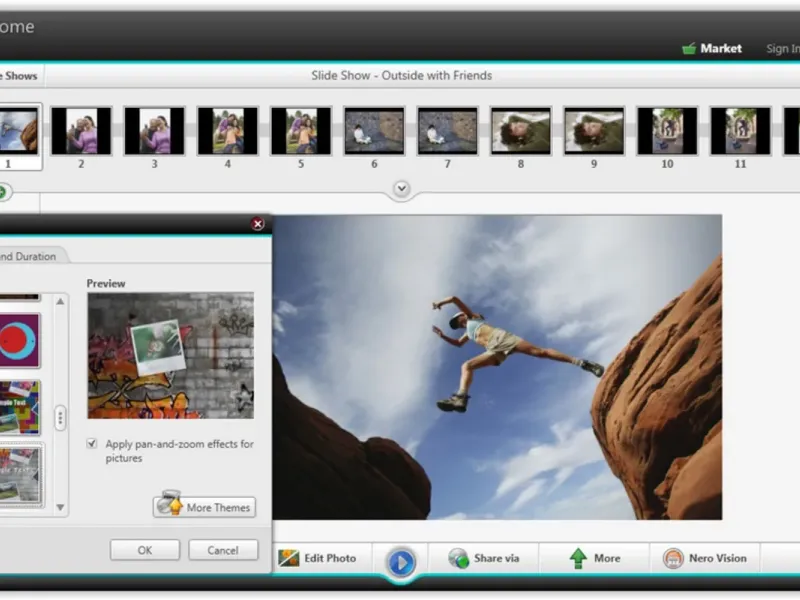Choose the grey graffiti wall theme thumbnail
800x600 pixels.
[x=20, y=475]
